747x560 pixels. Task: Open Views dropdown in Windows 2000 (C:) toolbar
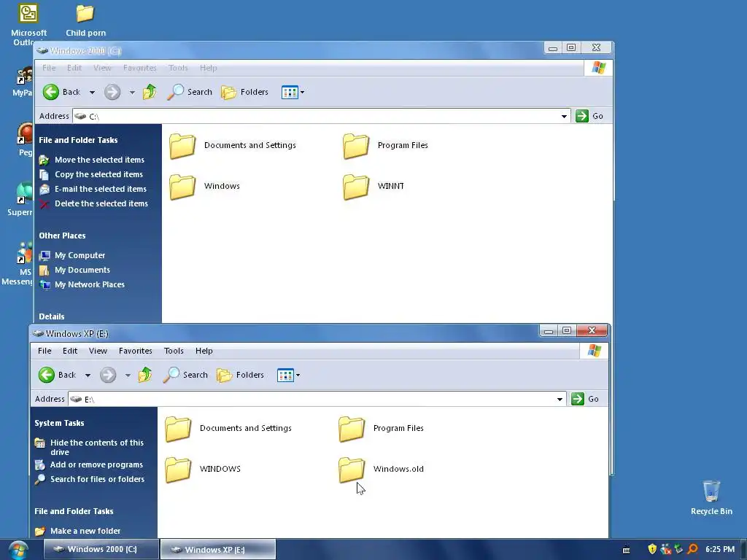tap(302, 92)
